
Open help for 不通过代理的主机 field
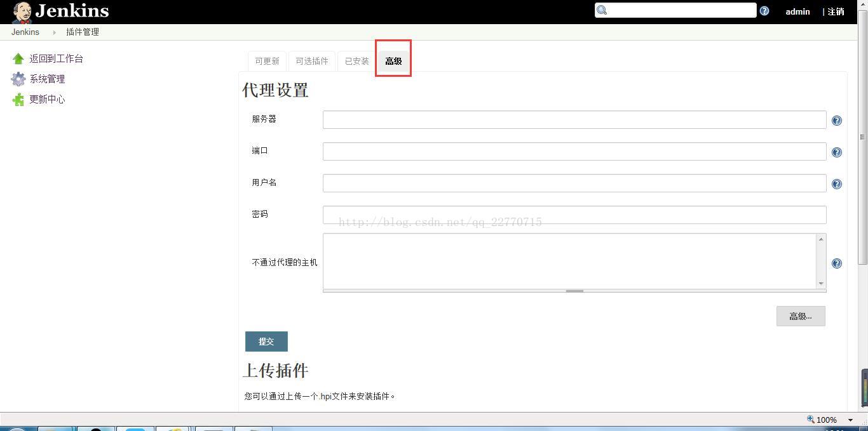(x=837, y=263)
